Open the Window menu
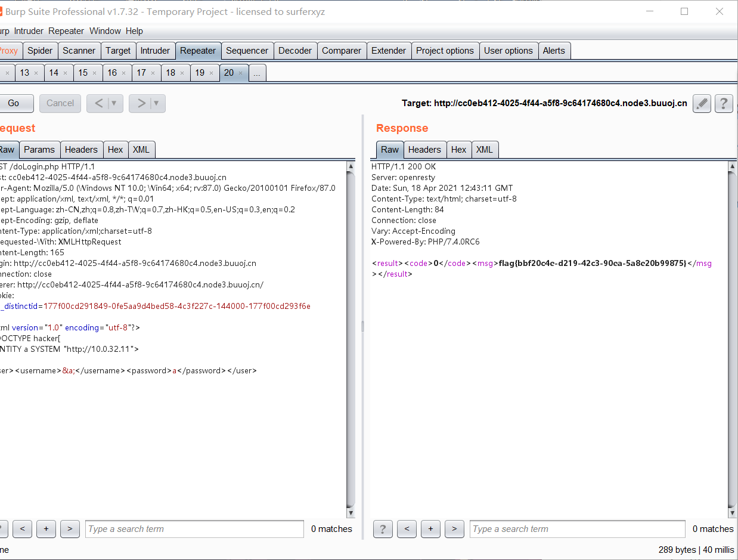 (105, 31)
